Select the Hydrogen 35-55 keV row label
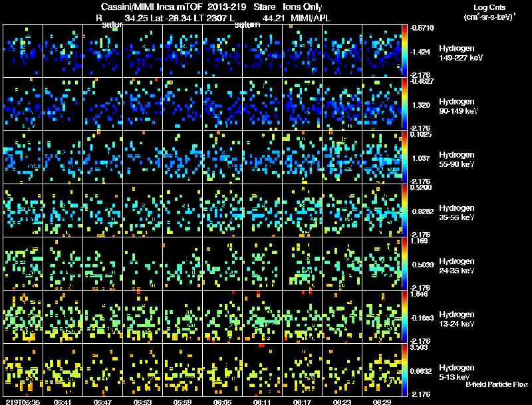Image resolution: width=532 pixels, height=405 pixels. click(x=457, y=213)
